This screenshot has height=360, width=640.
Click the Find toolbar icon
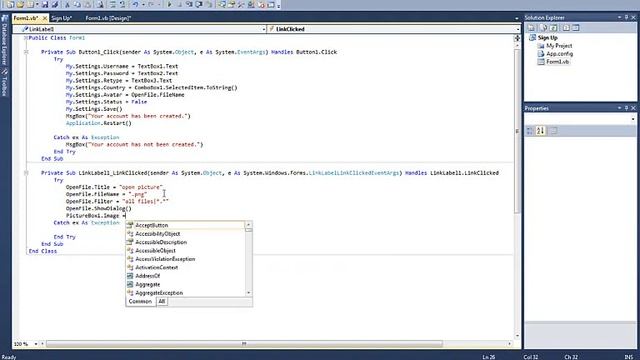tap(100, 5)
